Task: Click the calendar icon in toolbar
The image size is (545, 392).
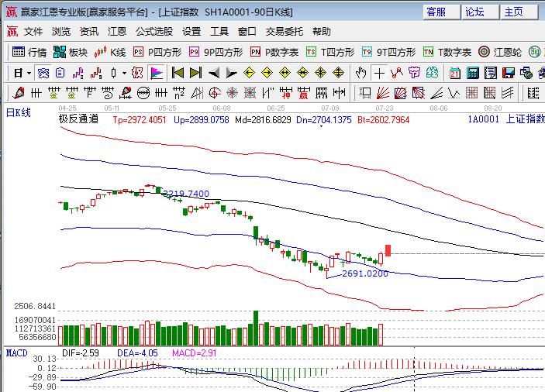Action: pos(454,73)
